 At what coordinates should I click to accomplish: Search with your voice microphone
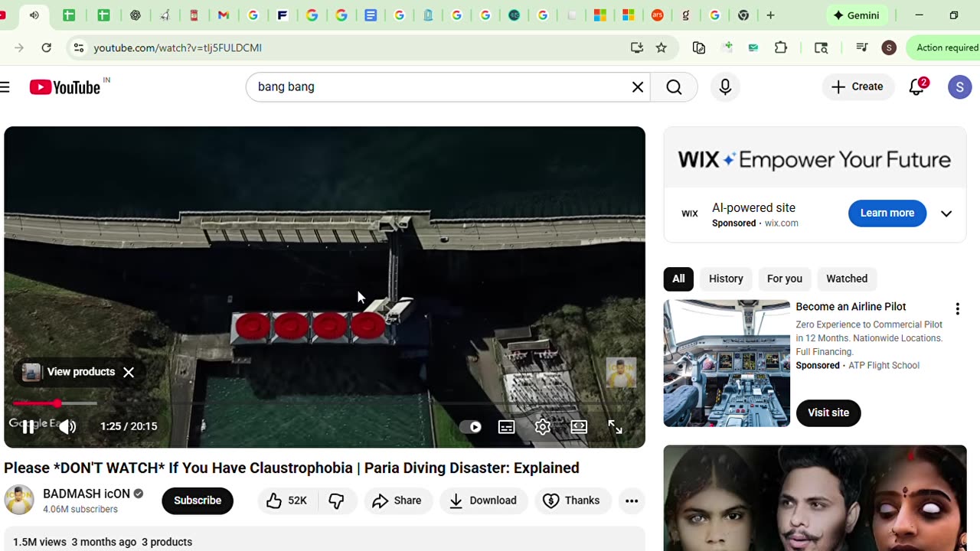click(725, 87)
